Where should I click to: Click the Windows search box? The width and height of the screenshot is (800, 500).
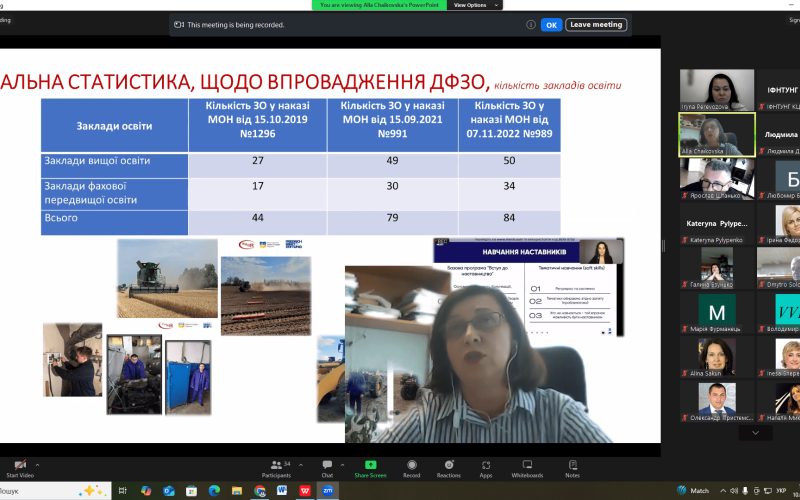click(55, 491)
